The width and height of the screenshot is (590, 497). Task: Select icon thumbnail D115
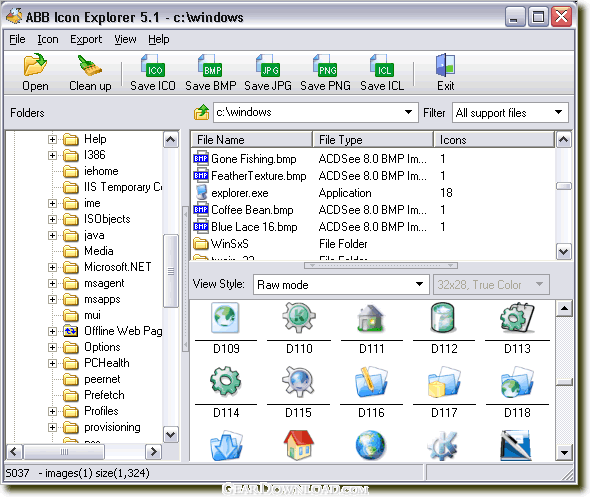298,381
